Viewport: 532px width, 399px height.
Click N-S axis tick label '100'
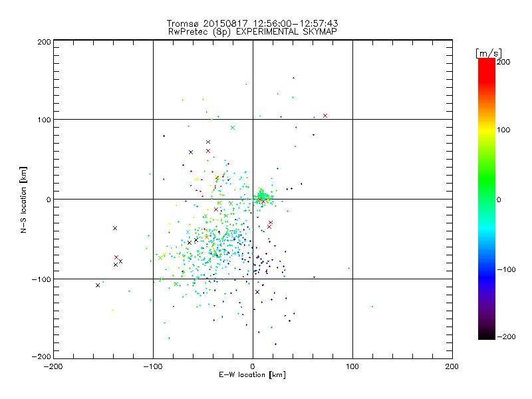click(44, 120)
